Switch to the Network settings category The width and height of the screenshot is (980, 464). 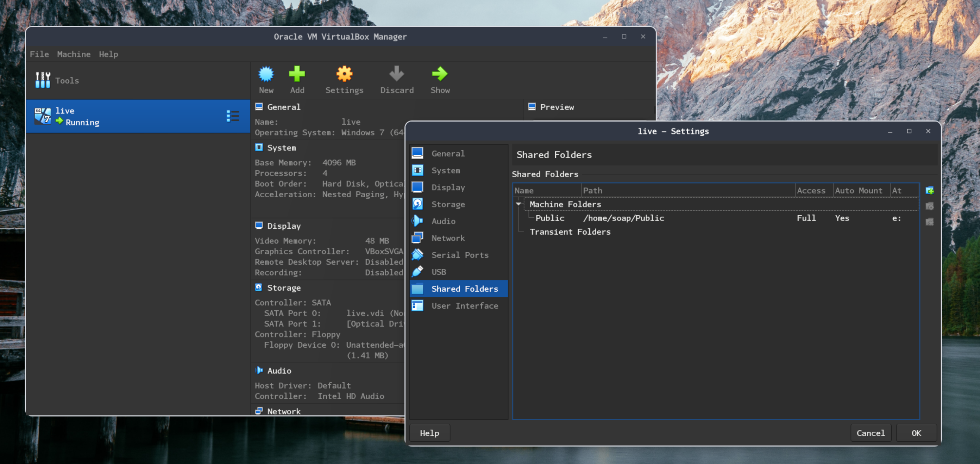pyautogui.click(x=448, y=238)
